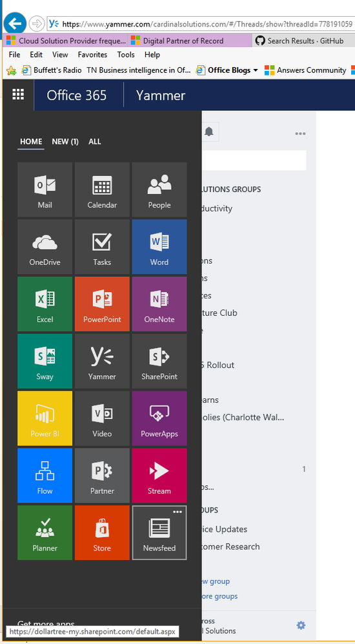Open the Tools menu
Viewport: 355px width, 644px height.
point(126,55)
